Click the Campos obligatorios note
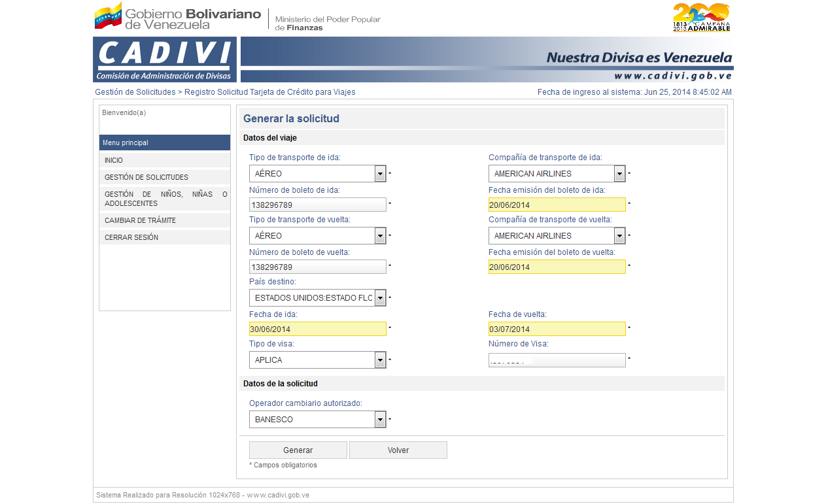Screen dimensions: 826x504 pos(283,465)
